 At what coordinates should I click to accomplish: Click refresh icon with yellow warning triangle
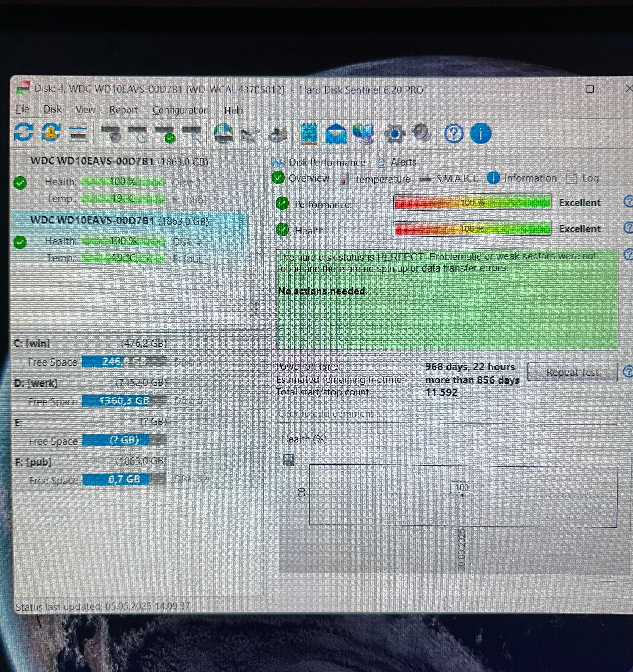click(51, 132)
